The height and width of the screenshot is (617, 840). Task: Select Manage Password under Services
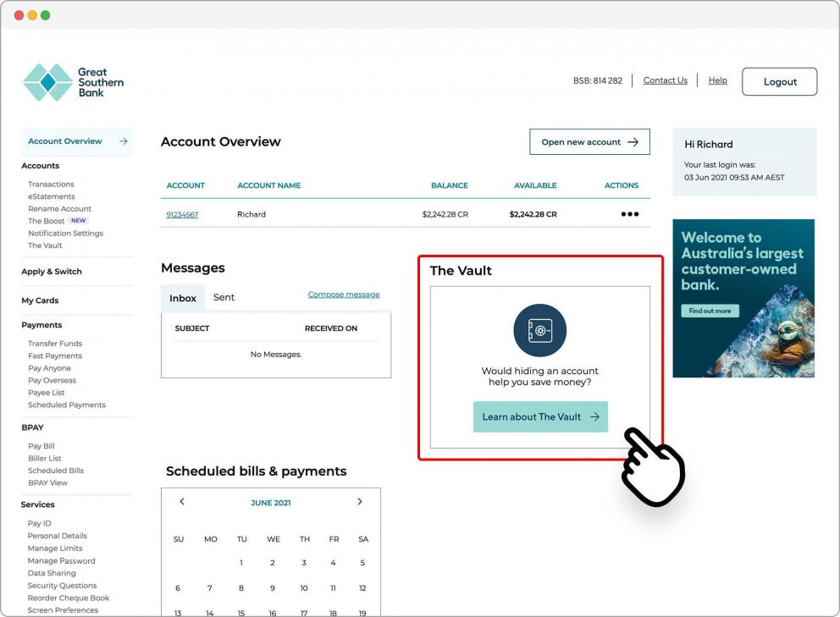pos(62,561)
